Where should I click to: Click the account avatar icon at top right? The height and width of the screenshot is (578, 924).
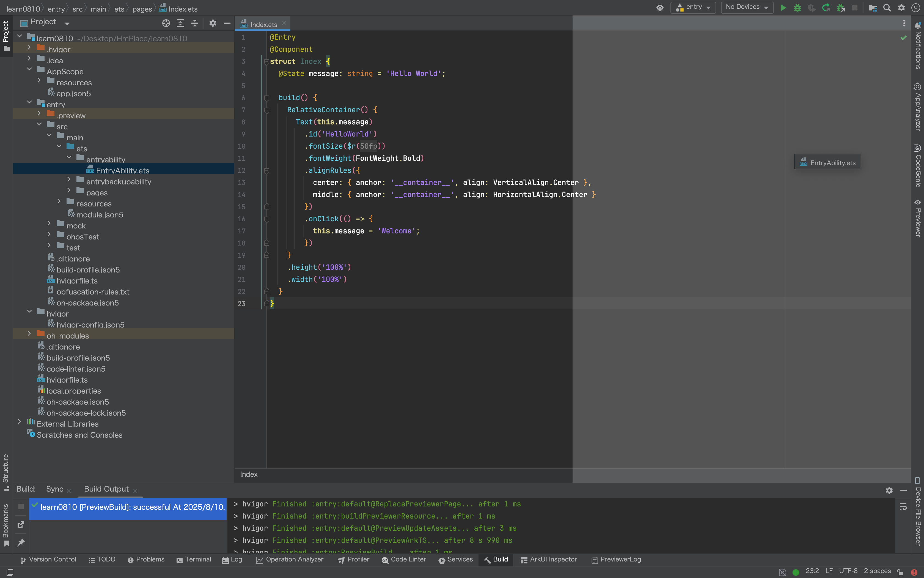(915, 8)
